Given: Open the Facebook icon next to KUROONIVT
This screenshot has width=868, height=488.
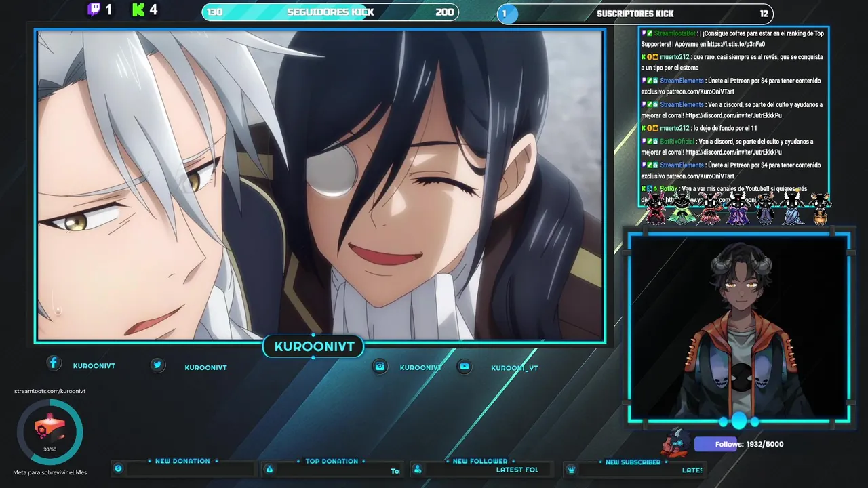Looking at the screenshot, I should [54, 363].
